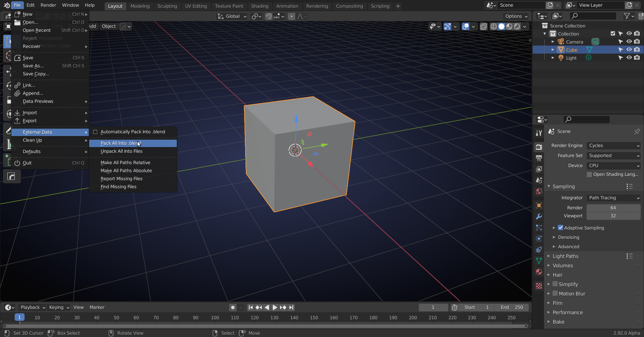644x337 pixels.
Task: Toggle snapping magnet icon
Action: coord(268,16)
